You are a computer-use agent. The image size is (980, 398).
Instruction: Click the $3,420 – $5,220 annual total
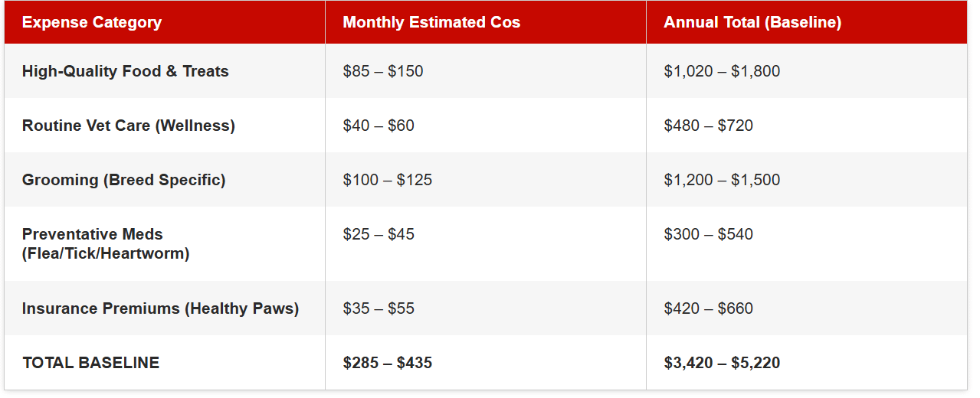click(x=723, y=363)
